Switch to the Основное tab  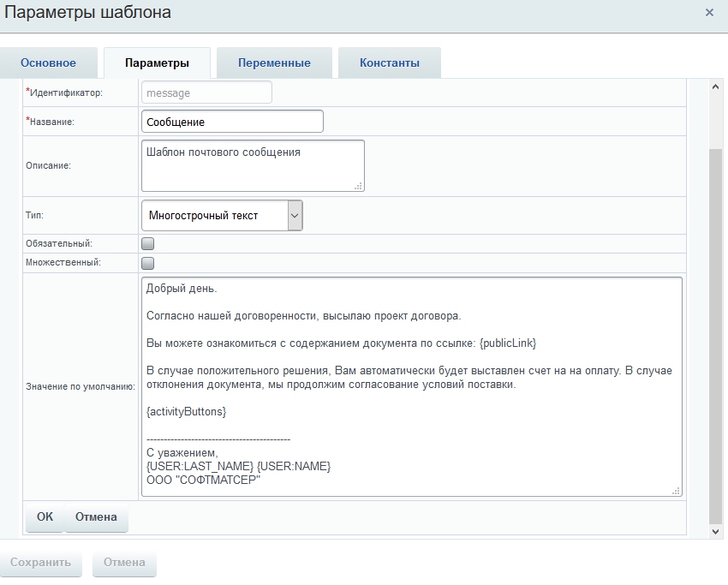48,63
